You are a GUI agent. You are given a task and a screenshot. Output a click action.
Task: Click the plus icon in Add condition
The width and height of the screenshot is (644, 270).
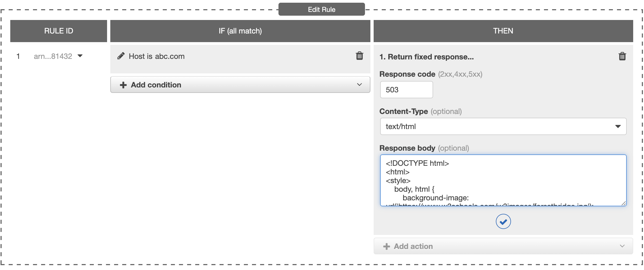point(123,85)
